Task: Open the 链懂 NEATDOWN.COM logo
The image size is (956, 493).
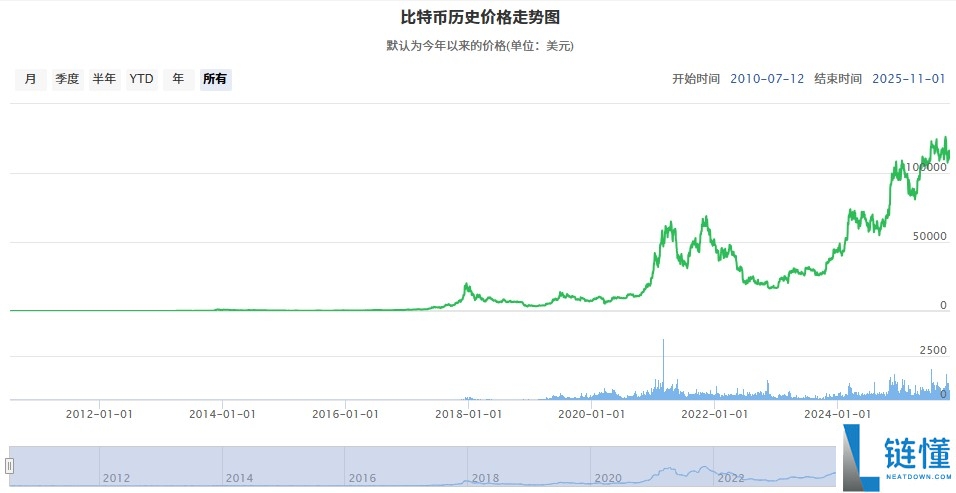Action: click(x=896, y=458)
